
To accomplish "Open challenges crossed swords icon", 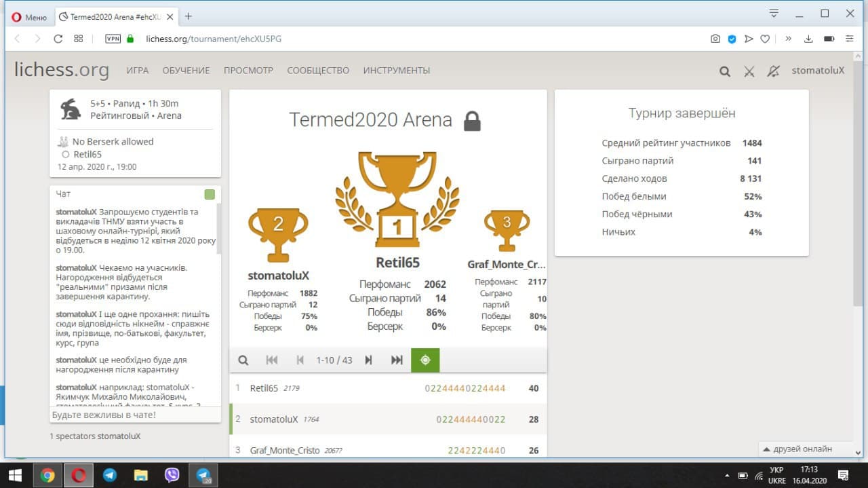I will coord(749,71).
